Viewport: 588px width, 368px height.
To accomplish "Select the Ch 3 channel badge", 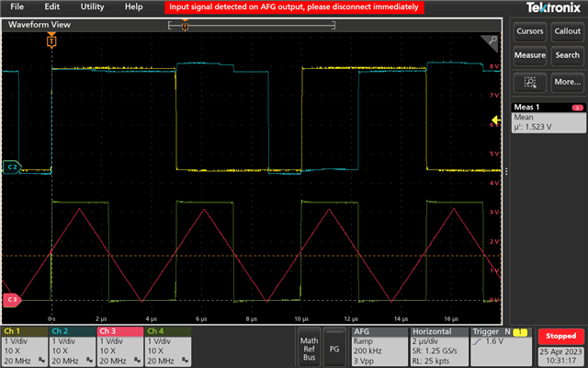I will (x=120, y=347).
